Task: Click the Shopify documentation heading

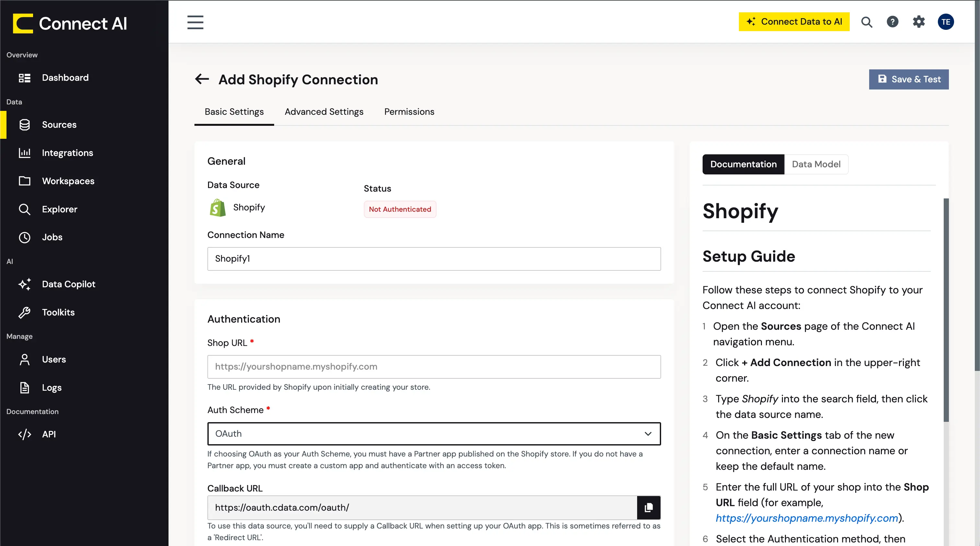Action: click(x=740, y=211)
